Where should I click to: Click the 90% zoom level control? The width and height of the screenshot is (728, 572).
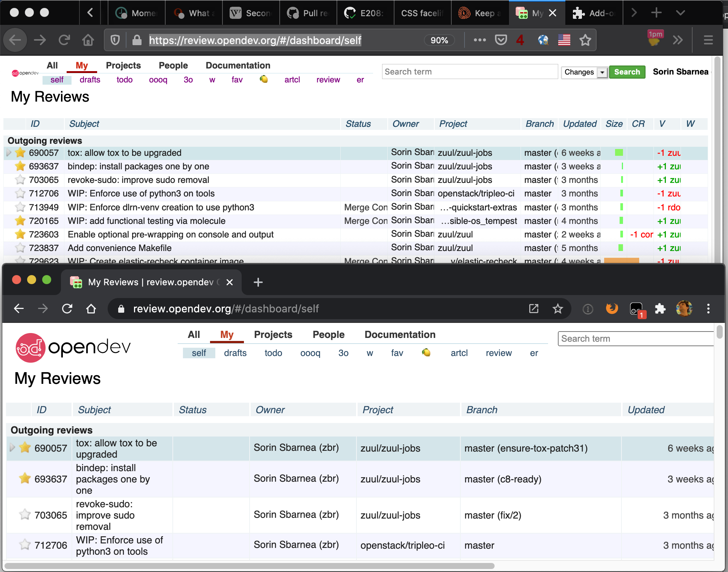(439, 40)
